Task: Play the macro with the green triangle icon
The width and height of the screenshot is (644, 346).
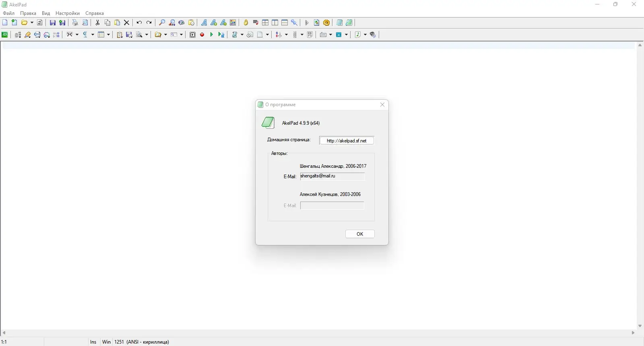Action: click(x=212, y=35)
